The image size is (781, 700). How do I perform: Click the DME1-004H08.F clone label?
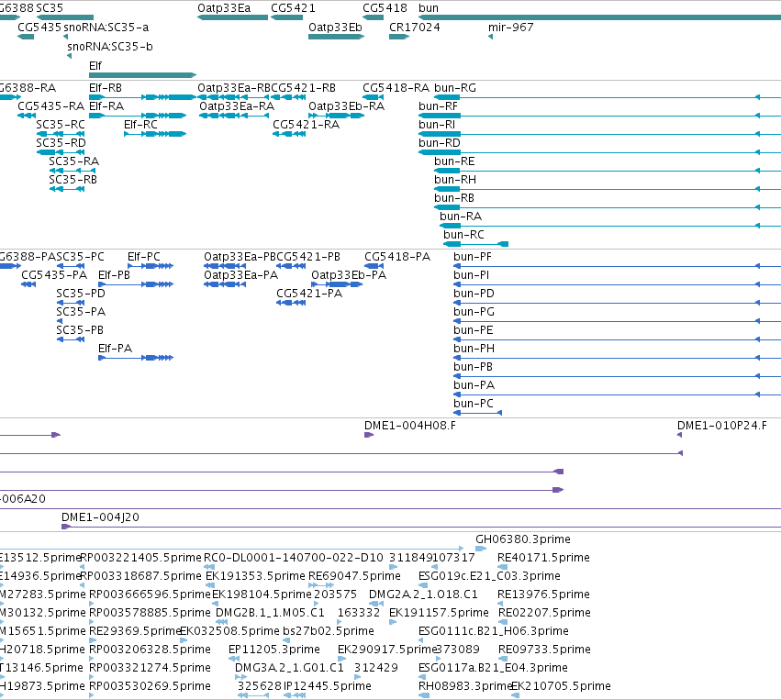coord(410,426)
